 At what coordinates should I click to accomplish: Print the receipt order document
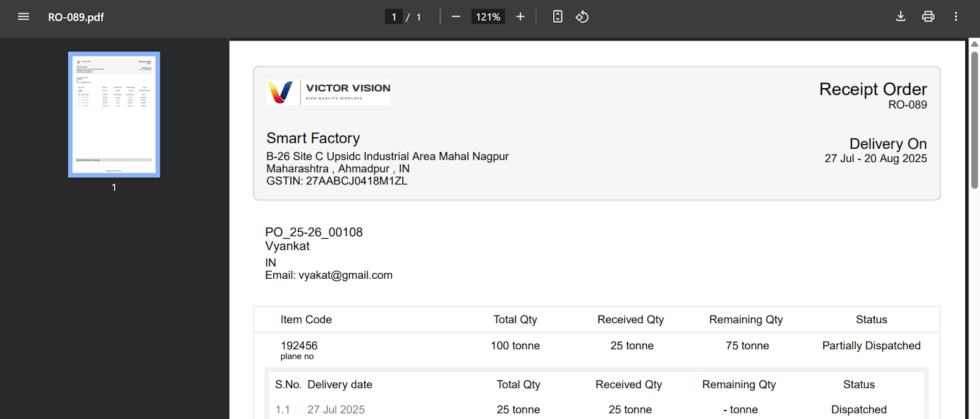tap(928, 17)
